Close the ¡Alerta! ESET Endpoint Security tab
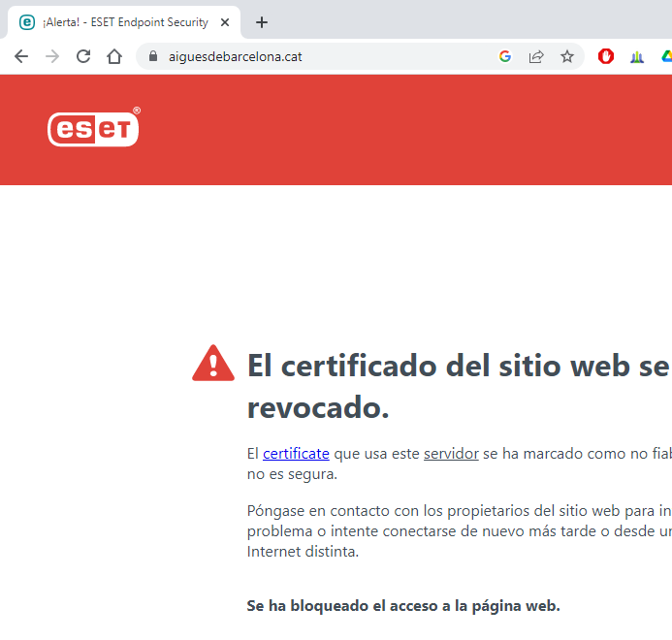 [x=225, y=22]
